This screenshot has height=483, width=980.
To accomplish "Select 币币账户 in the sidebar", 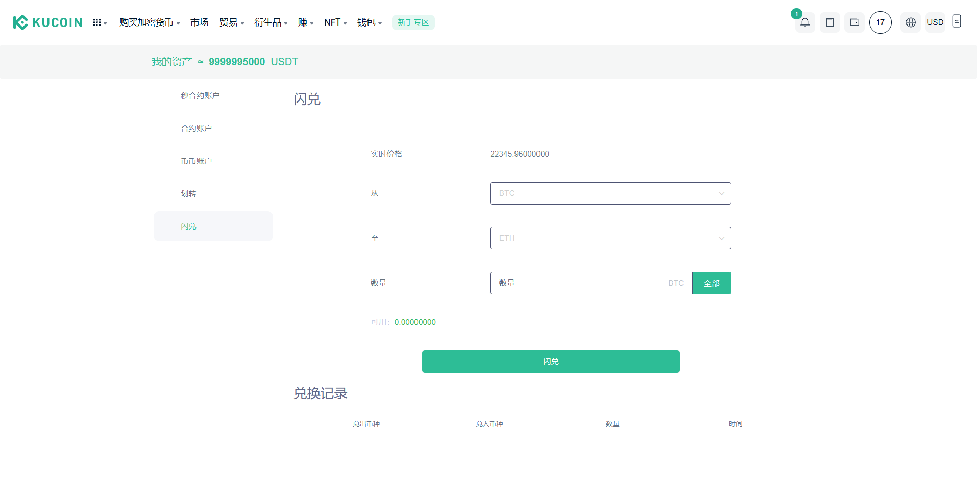I will point(196,161).
